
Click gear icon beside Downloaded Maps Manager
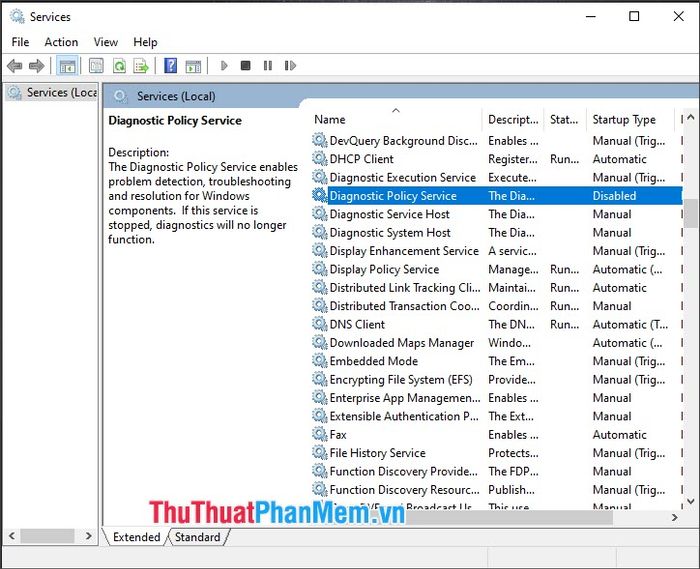pos(320,342)
